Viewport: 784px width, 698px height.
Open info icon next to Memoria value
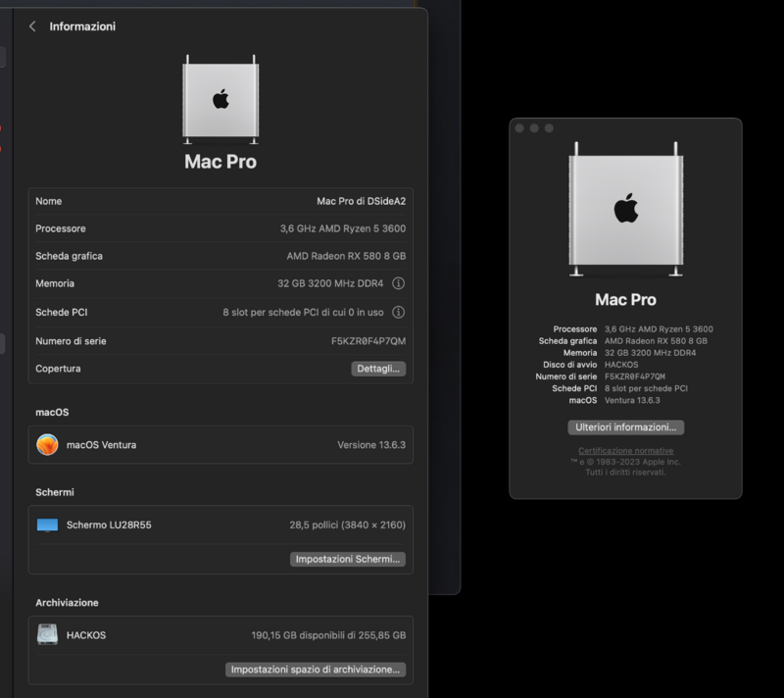[398, 283]
